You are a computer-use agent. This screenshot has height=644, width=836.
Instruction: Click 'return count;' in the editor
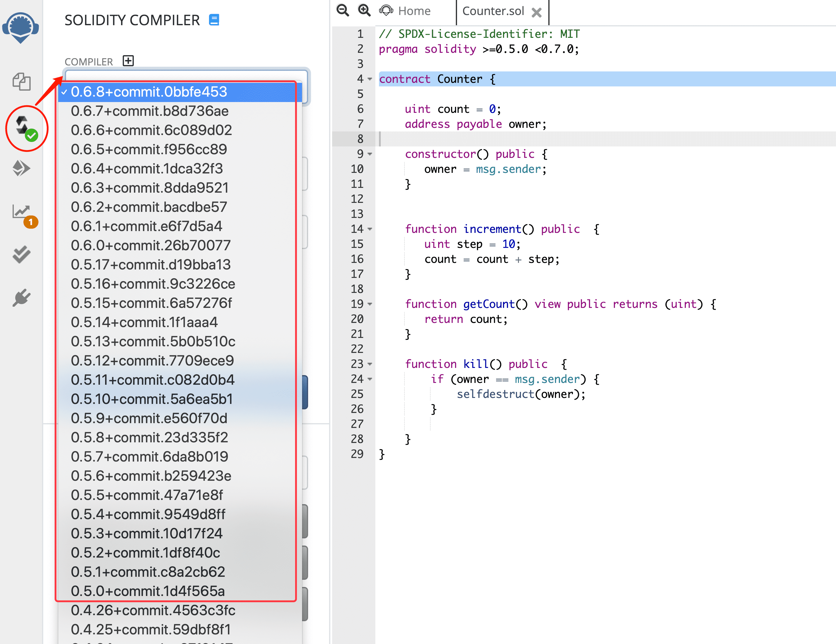coord(466,319)
